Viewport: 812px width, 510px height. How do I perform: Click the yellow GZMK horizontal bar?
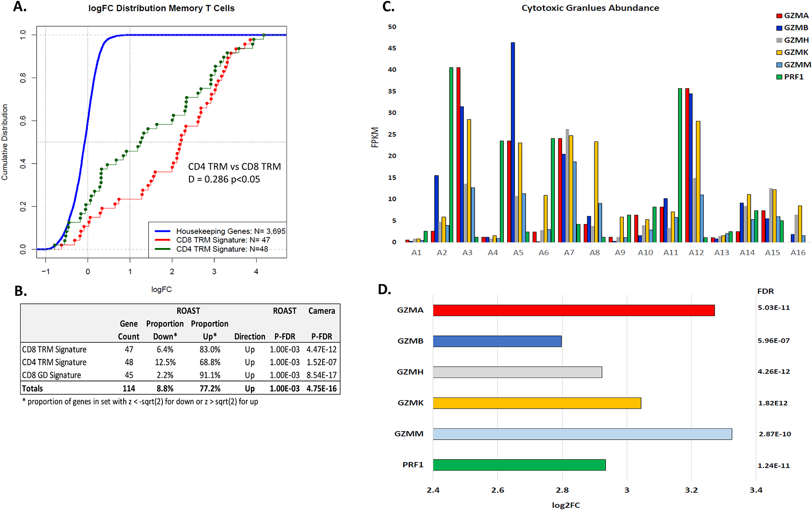pos(537,403)
